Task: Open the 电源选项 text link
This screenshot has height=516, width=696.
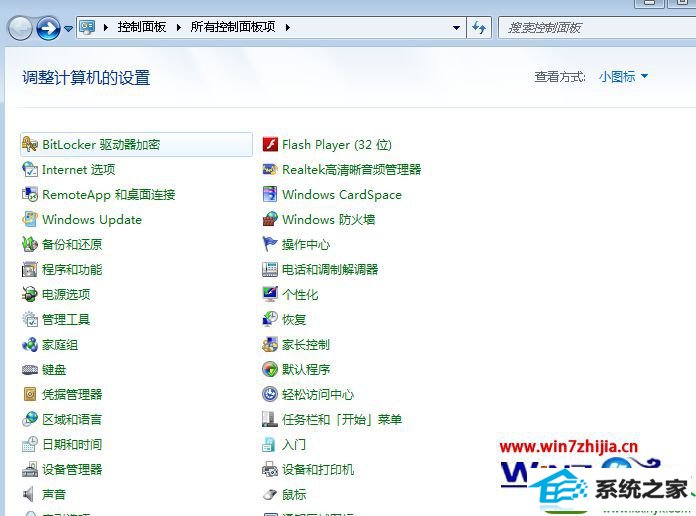Action: 66,294
